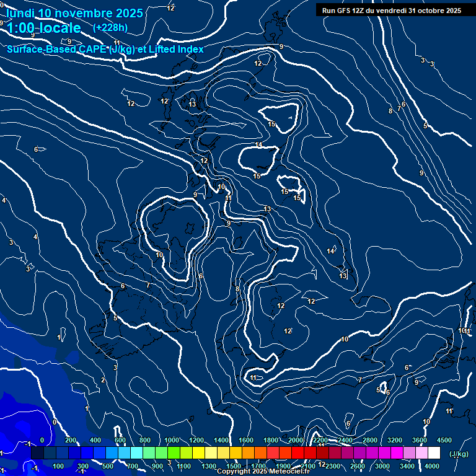Click the '200' legend value
Image resolution: width=476 pixels, height=476 pixels.
point(71,440)
